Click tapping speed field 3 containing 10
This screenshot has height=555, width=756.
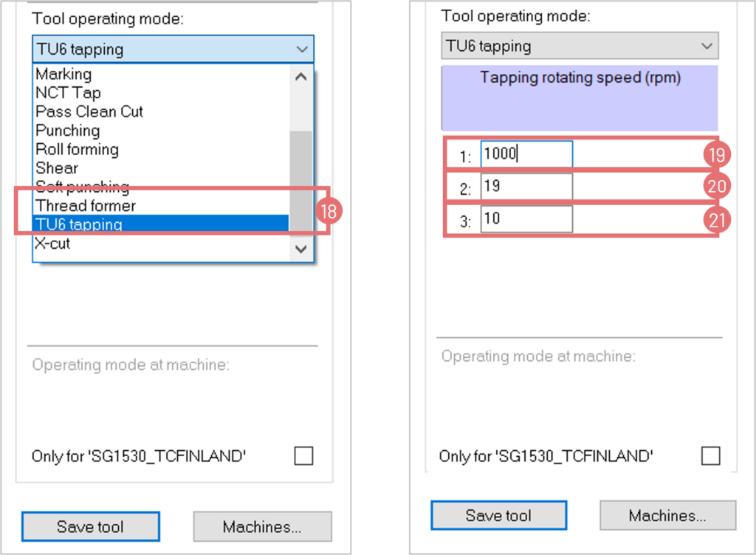point(526,220)
